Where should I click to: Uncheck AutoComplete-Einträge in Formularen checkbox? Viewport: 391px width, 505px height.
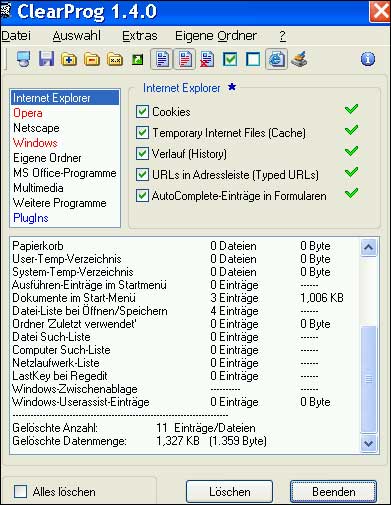click(142, 196)
